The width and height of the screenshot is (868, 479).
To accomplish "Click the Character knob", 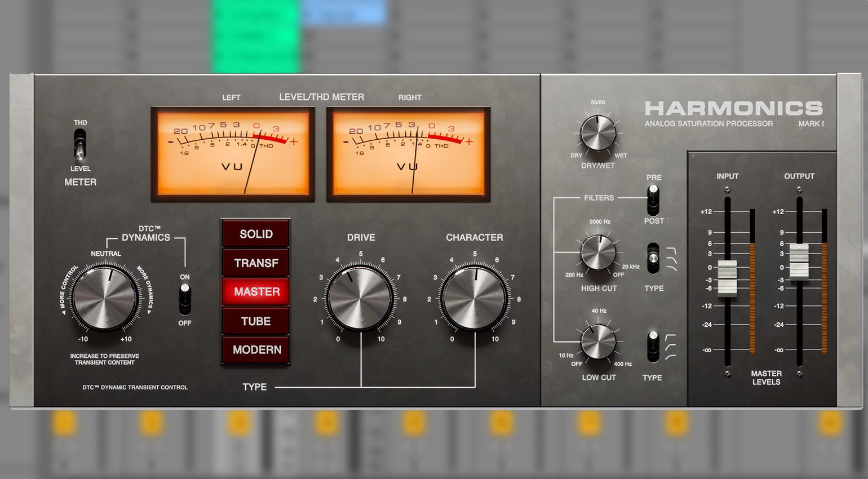I will (x=474, y=297).
